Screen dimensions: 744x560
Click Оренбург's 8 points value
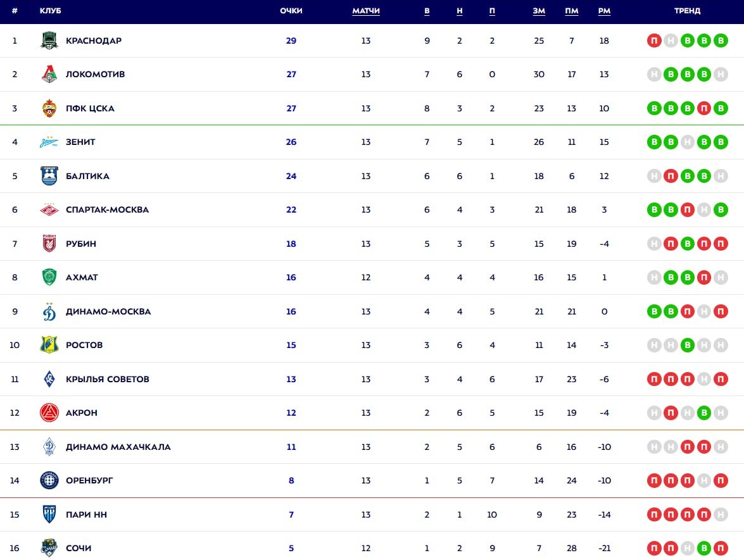pos(291,480)
